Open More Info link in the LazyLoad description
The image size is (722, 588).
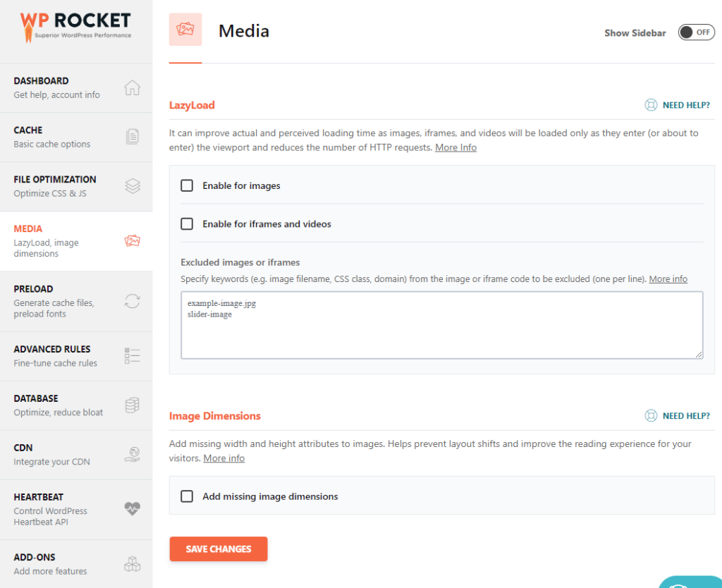click(456, 147)
